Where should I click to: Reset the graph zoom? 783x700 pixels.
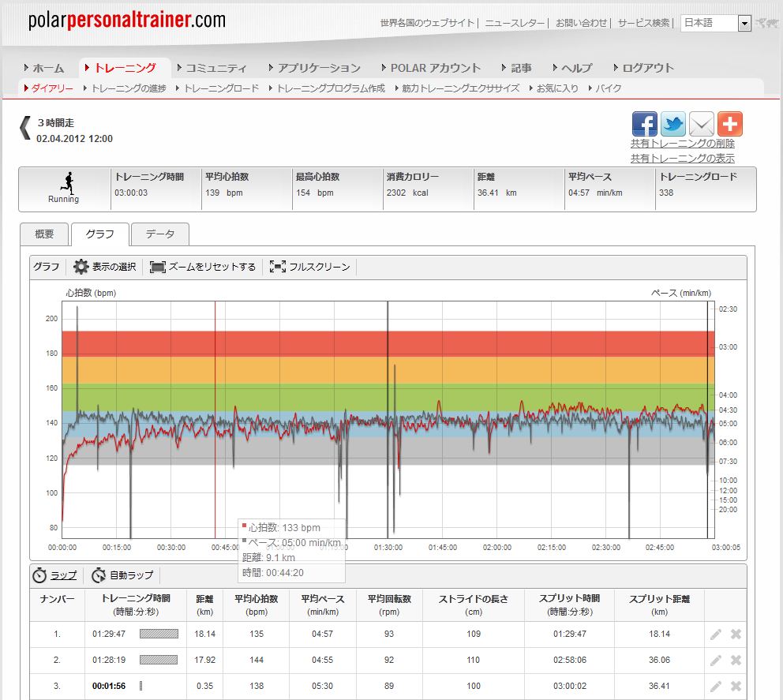[203, 267]
